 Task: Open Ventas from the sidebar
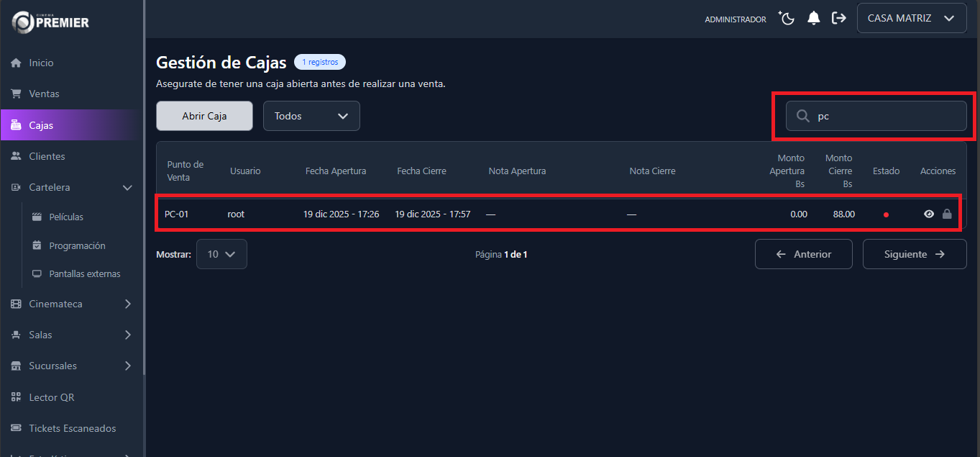point(44,94)
